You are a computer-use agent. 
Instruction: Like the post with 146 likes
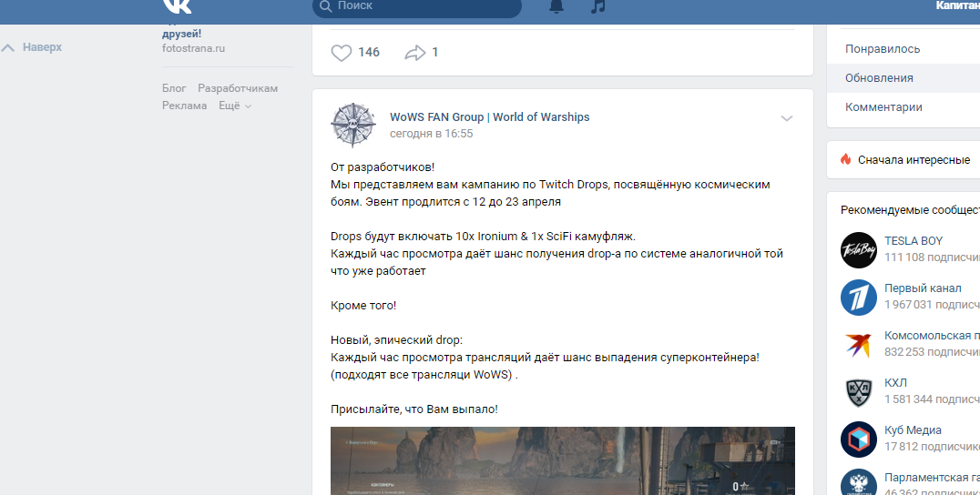coord(342,53)
